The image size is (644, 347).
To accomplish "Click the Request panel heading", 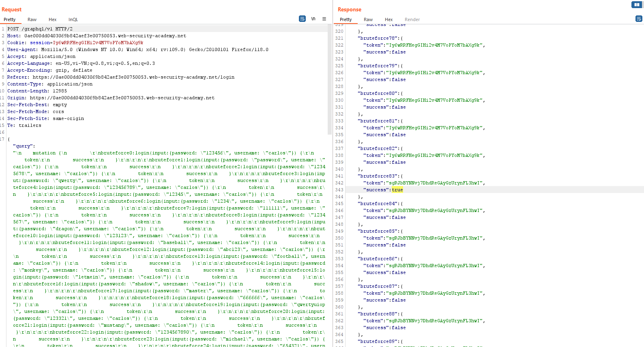I will coord(11,9).
